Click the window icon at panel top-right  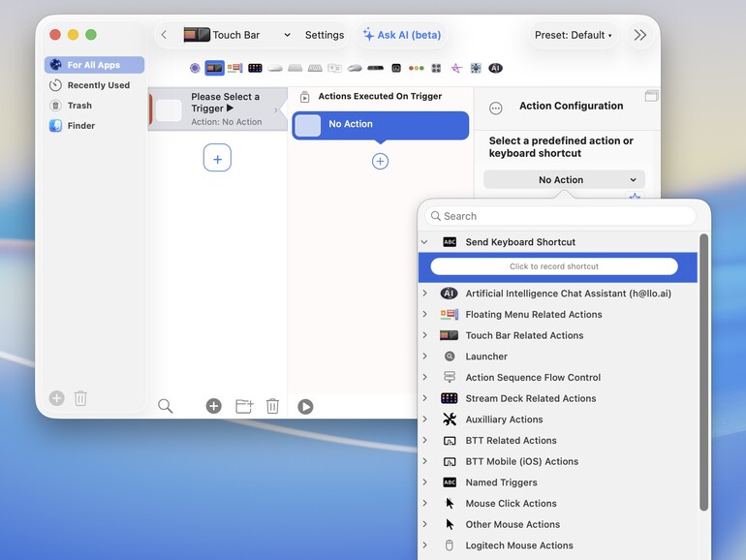coord(652,96)
